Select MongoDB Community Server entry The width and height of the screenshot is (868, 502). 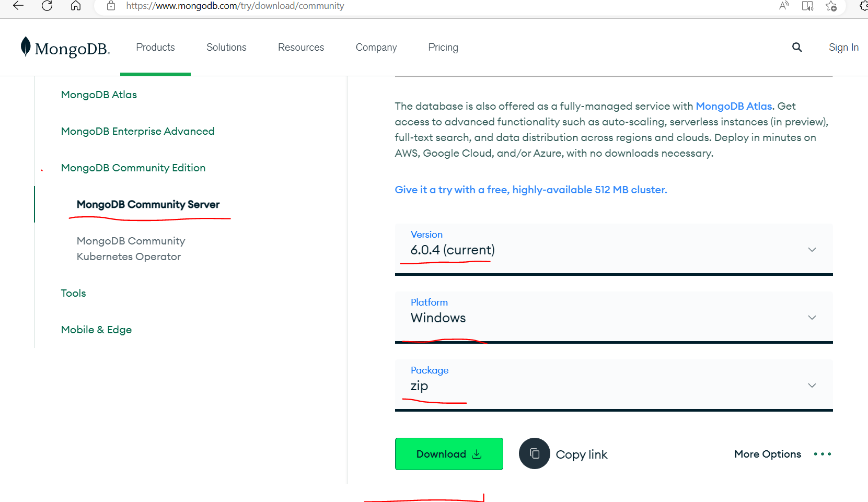[148, 204]
